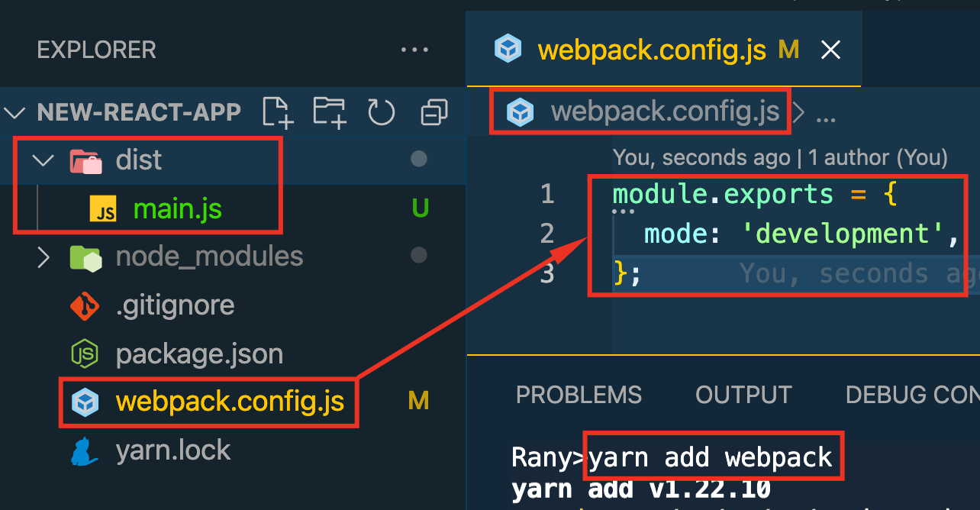Switch to the PROBLEMS panel tab

tap(579, 395)
